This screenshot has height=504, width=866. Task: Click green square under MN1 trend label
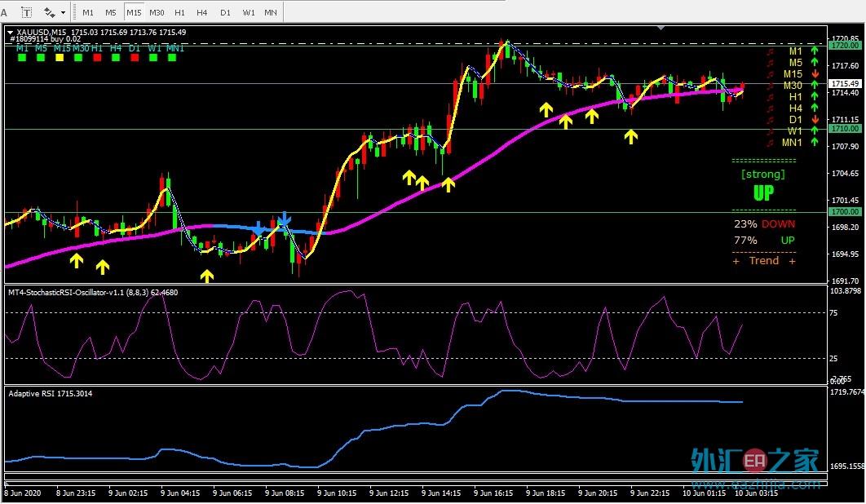(172, 57)
